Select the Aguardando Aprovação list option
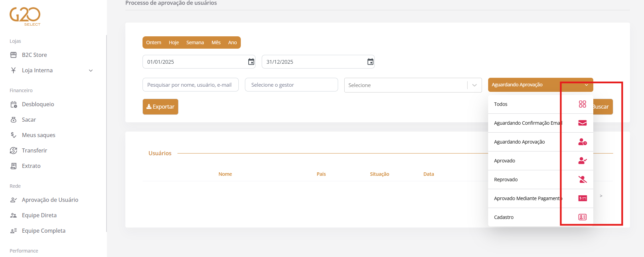644x257 pixels. (541, 142)
